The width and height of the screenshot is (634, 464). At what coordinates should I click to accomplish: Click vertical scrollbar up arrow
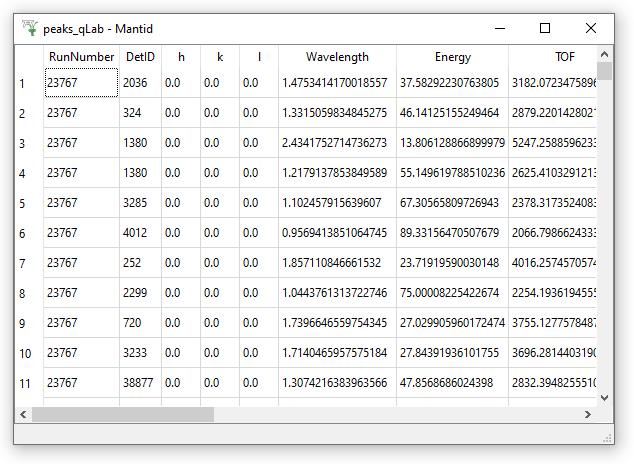pos(605,54)
